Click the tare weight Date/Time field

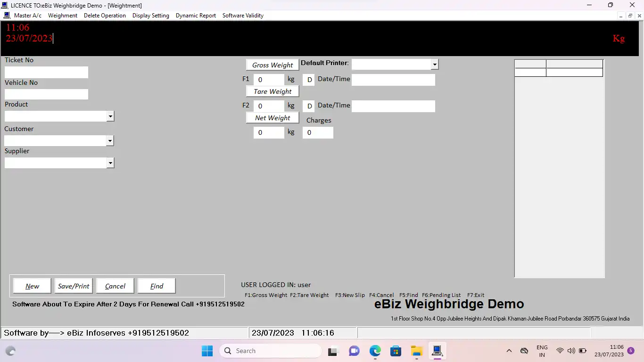point(393,106)
